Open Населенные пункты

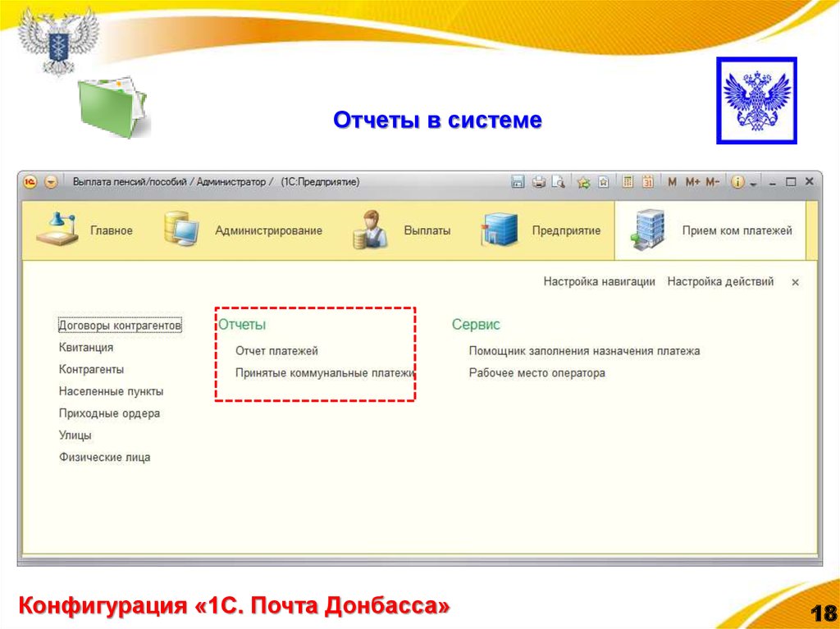tap(111, 391)
